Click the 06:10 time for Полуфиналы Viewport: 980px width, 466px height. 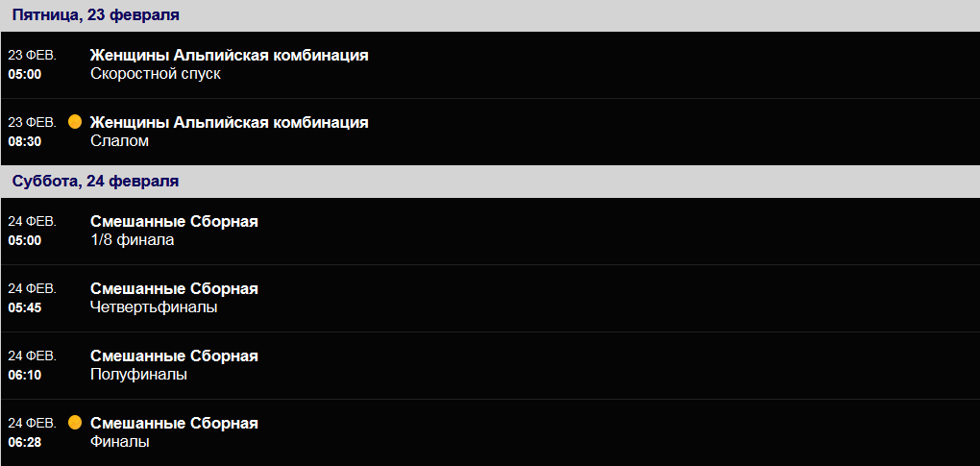pos(25,376)
